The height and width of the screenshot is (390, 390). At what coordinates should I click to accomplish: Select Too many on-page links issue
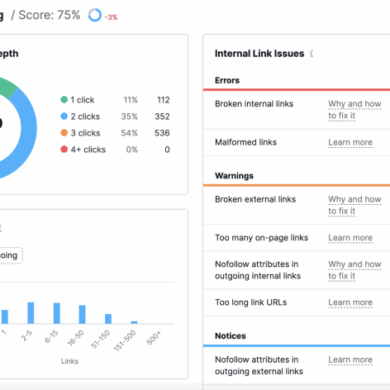[x=262, y=238]
